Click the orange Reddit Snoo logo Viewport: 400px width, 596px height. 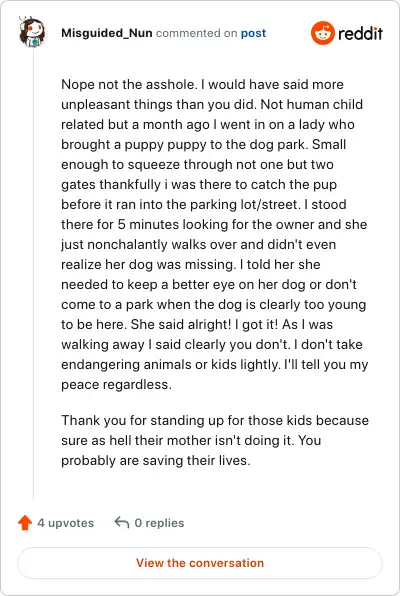point(323,33)
